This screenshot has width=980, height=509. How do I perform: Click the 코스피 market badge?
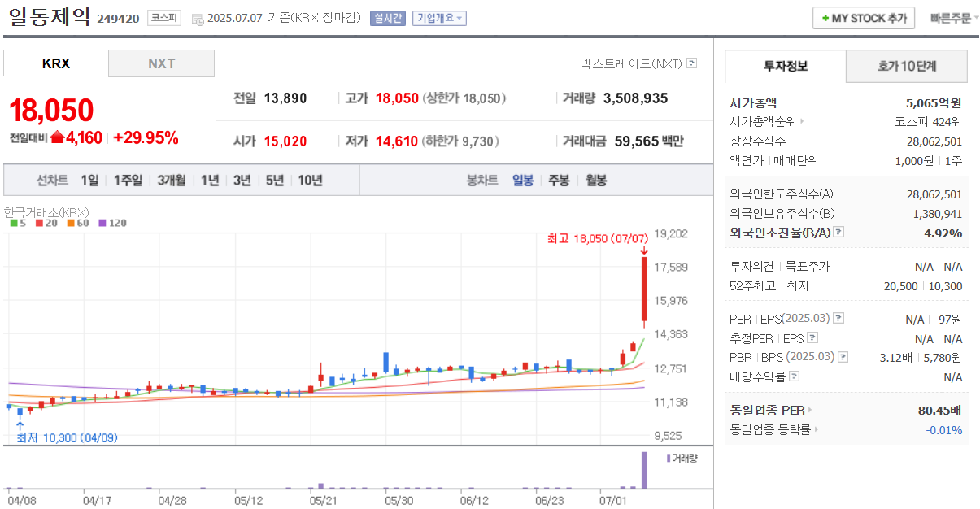tap(163, 18)
